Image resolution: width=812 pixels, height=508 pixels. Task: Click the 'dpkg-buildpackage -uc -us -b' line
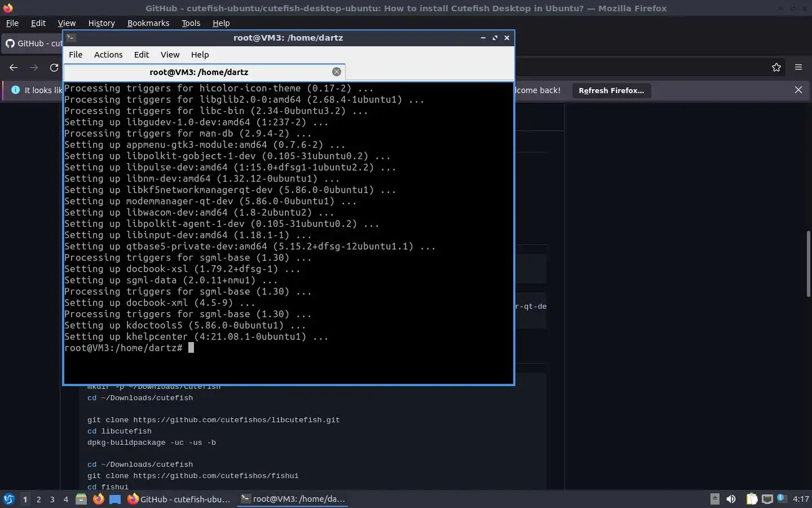pyautogui.click(x=152, y=443)
